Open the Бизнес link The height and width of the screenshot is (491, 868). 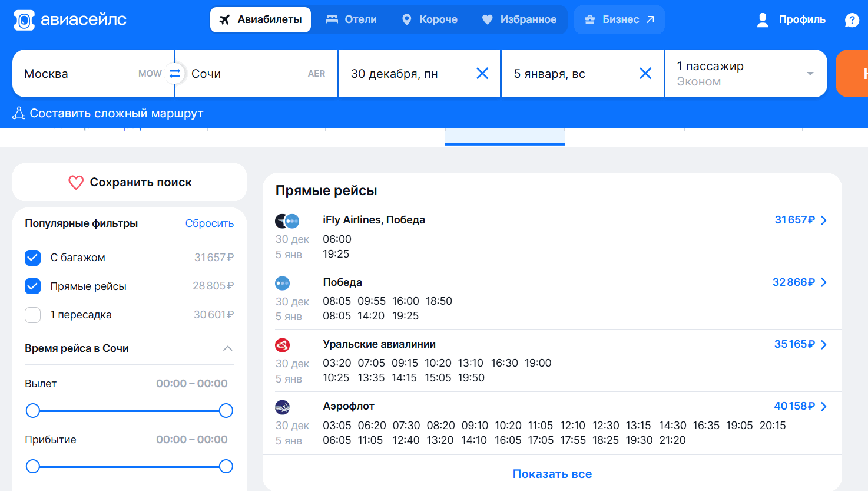tap(619, 19)
